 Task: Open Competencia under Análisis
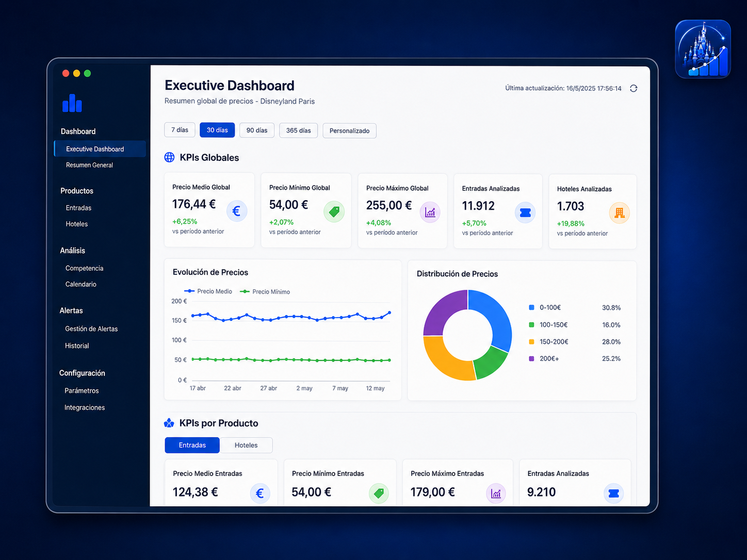(x=85, y=268)
